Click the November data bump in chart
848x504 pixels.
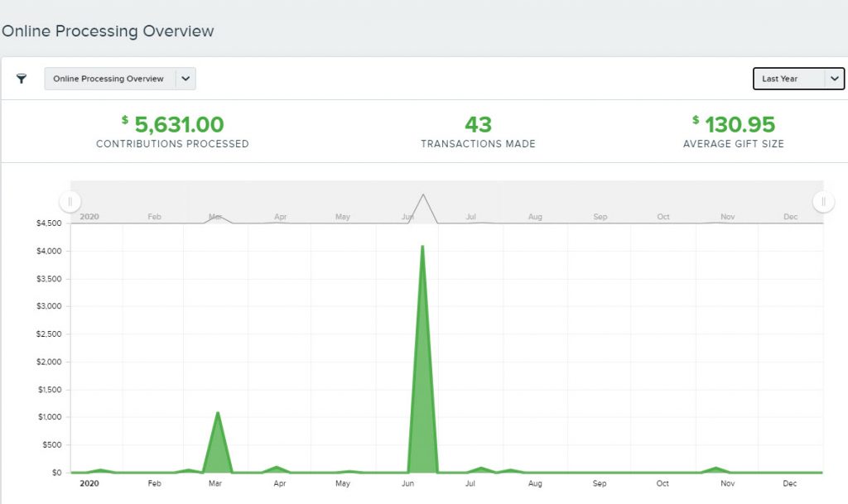point(715,468)
